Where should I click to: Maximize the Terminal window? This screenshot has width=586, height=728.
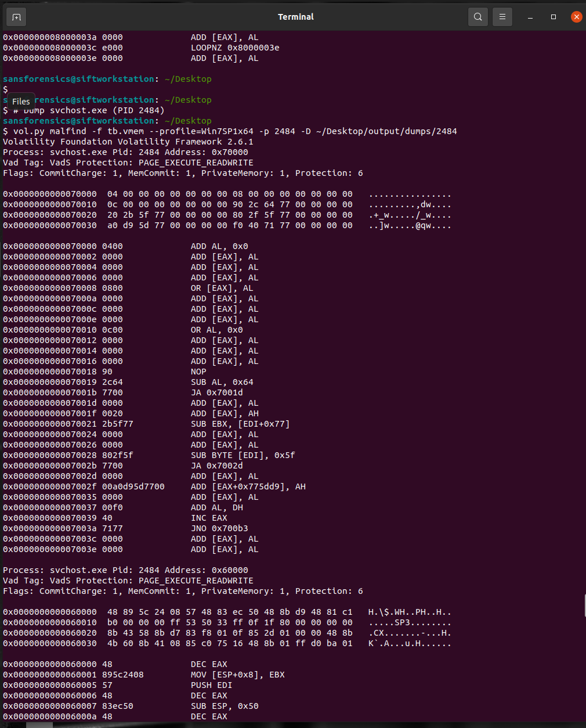click(554, 17)
